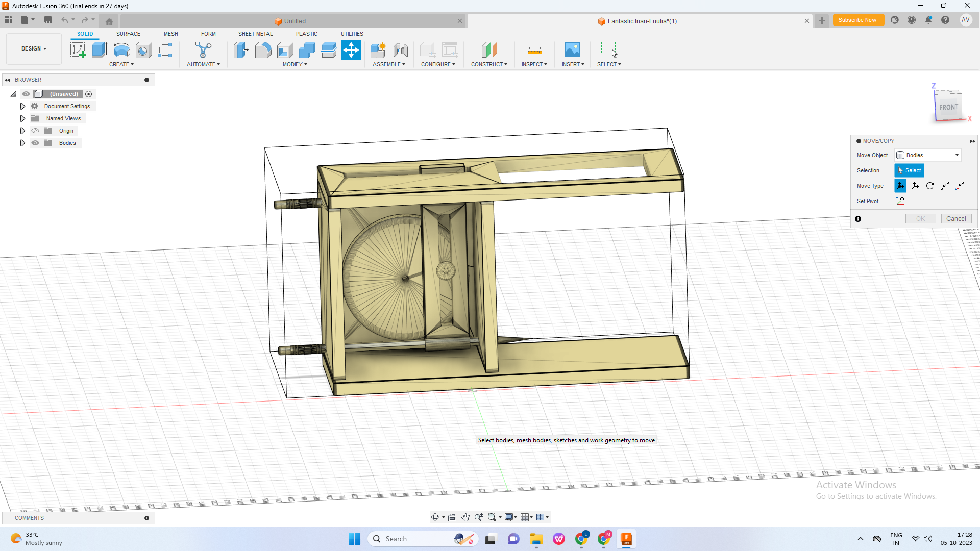Switch to the SHEET METAL tab
The width and height of the screenshot is (980, 551).
pyautogui.click(x=255, y=34)
